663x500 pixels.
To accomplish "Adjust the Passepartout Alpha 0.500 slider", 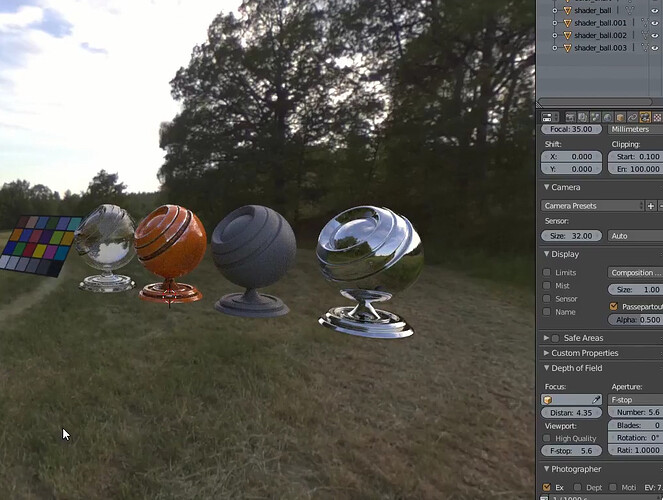I will pos(635,320).
